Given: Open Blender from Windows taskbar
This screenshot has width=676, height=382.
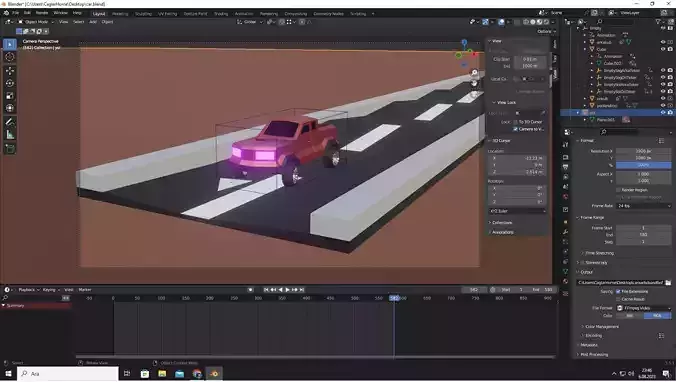Looking at the screenshot, I should click(x=214, y=373).
